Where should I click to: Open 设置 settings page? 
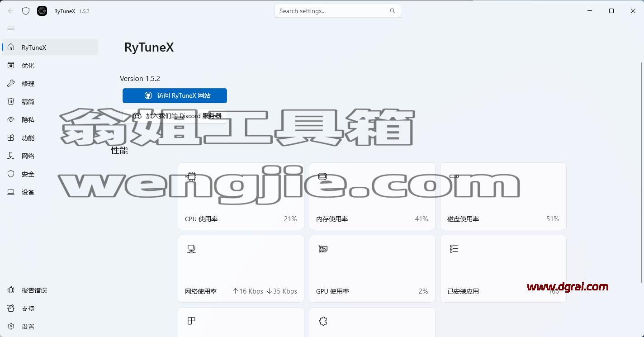click(50, 326)
